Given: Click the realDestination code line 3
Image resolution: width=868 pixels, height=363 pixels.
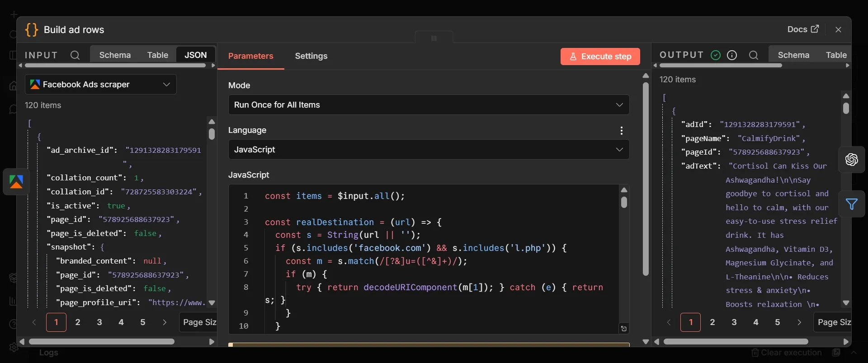Looking at the screenshot, I should [x=353, y=222].
